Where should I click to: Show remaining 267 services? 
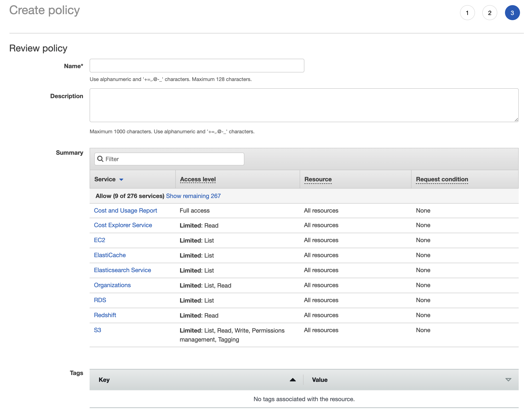click(x=193, y=196)
